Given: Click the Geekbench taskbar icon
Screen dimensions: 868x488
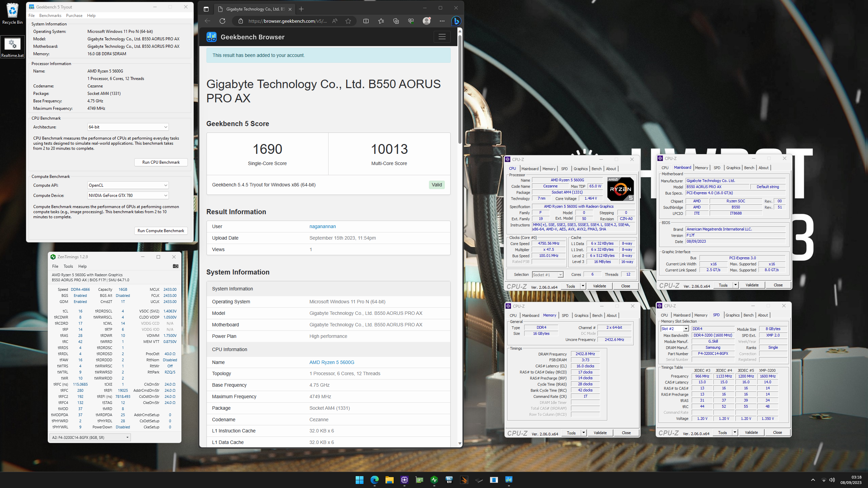Looking at the screenshot, I should [509, 480].
